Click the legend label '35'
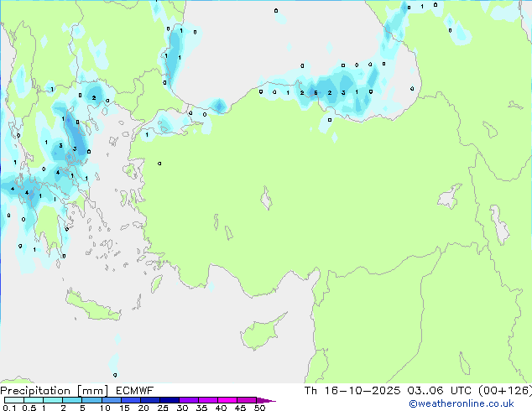The width and height of the screenshot is (532, 411). point(201,408)
